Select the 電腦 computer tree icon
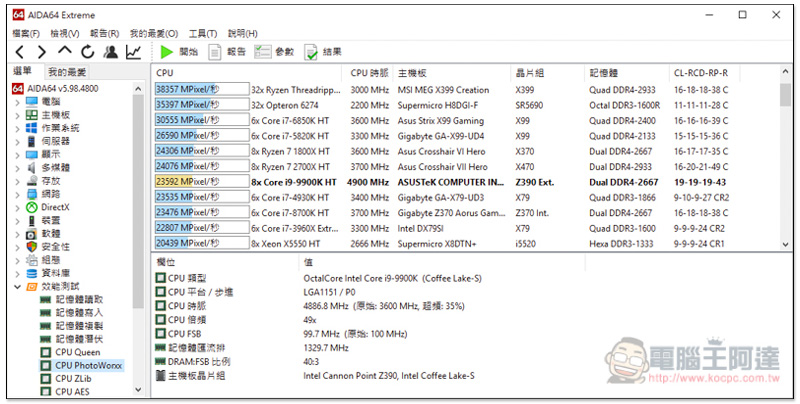This screenshot has height=404, width=800. (32, 102)
